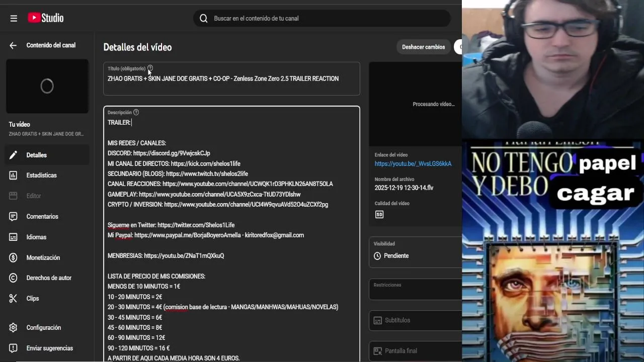Click the clock icon beside Pendiente

pyautogui.click(x=377, y=256)
